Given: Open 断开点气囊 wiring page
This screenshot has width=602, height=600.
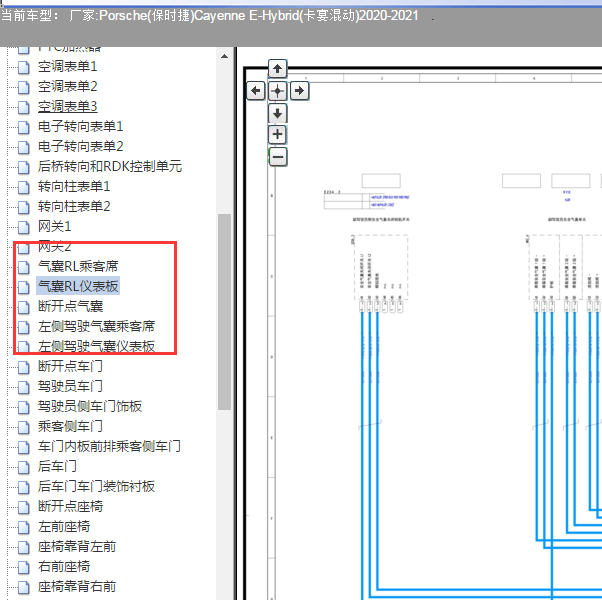Looking at the screenshot, I should click(x=70, y=306).
